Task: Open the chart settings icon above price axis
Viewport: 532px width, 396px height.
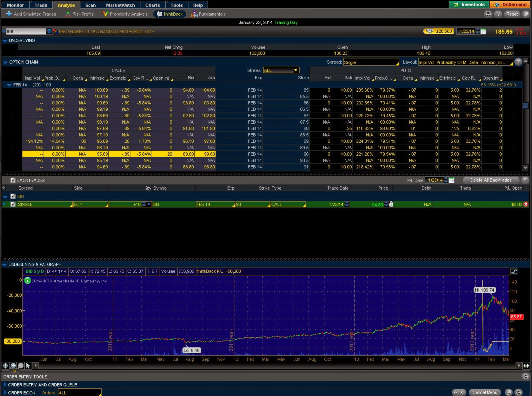Action: pos(514,272)
